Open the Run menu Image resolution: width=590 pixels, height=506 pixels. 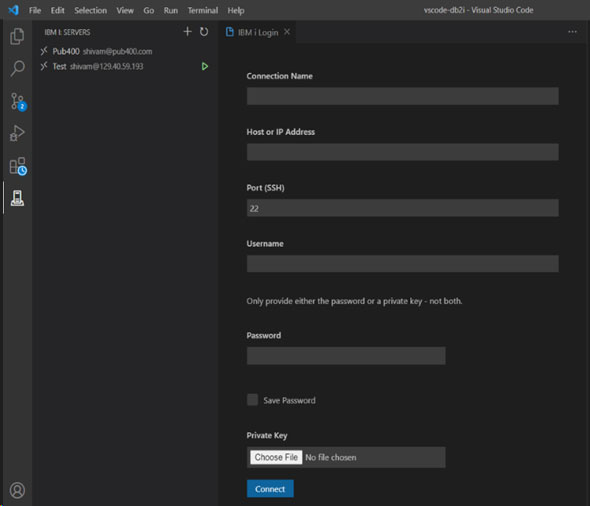tap(170, 11)
